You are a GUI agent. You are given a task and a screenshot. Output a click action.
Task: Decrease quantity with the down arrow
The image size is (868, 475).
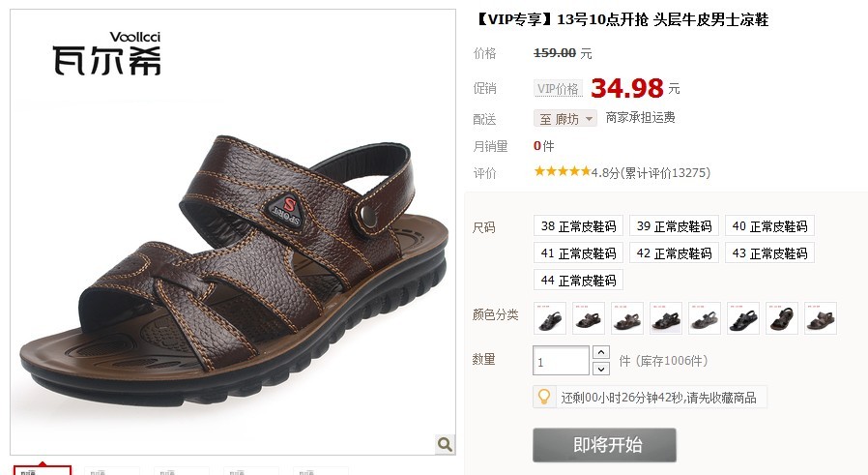click(x=601, y=369)
